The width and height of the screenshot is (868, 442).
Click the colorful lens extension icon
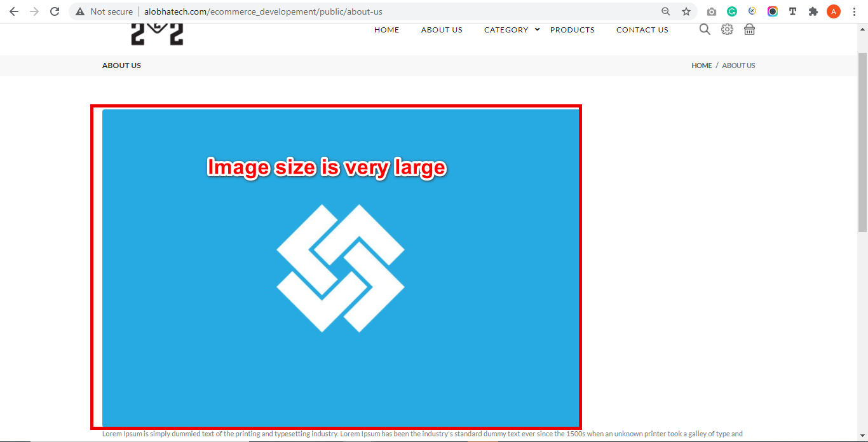[x=773, y=11]
